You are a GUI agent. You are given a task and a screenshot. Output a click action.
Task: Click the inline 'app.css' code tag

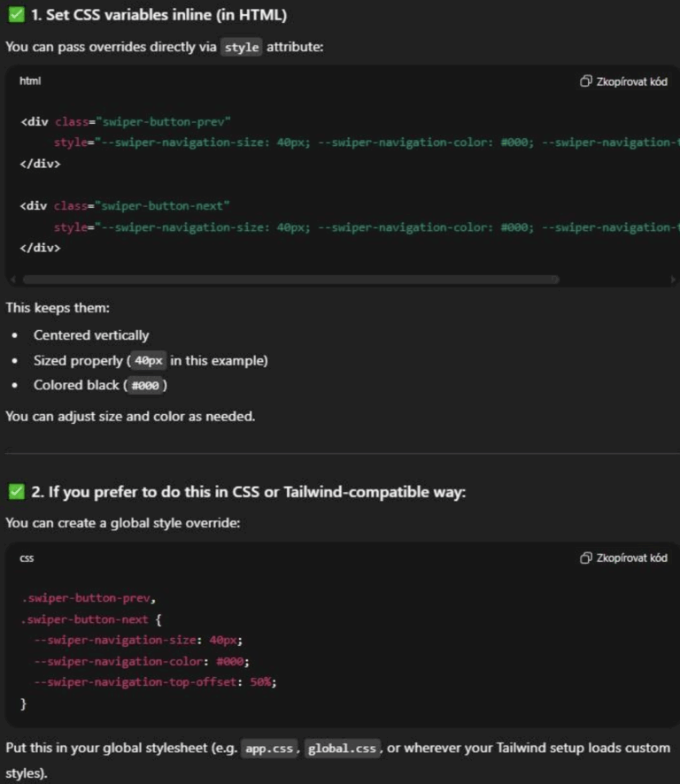click(x=269, y=749)
